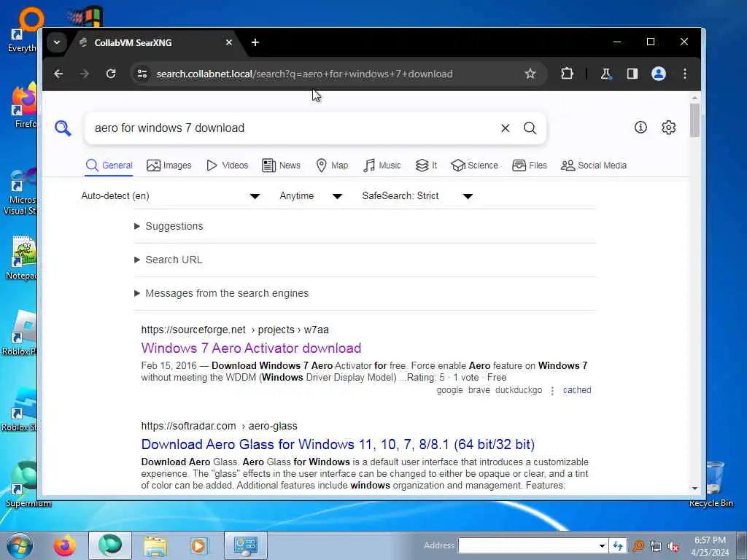Open the Extensions puzzle icon

567,74
